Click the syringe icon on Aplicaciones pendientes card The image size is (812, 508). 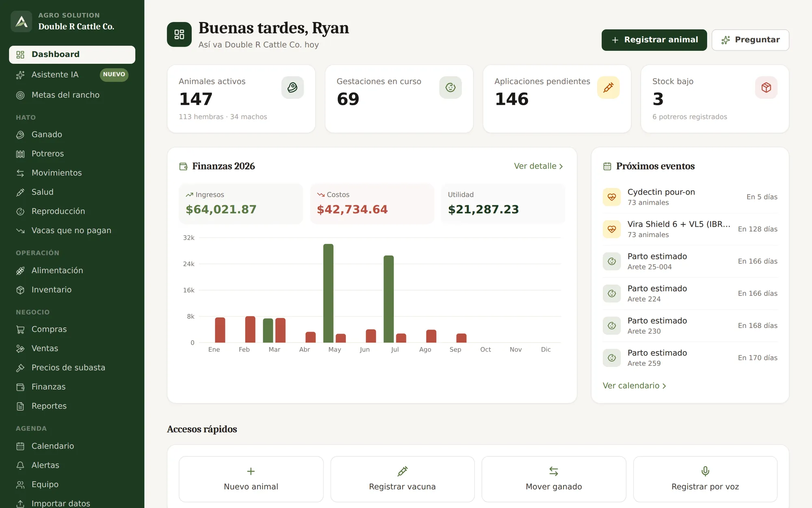tap(608, 87)
